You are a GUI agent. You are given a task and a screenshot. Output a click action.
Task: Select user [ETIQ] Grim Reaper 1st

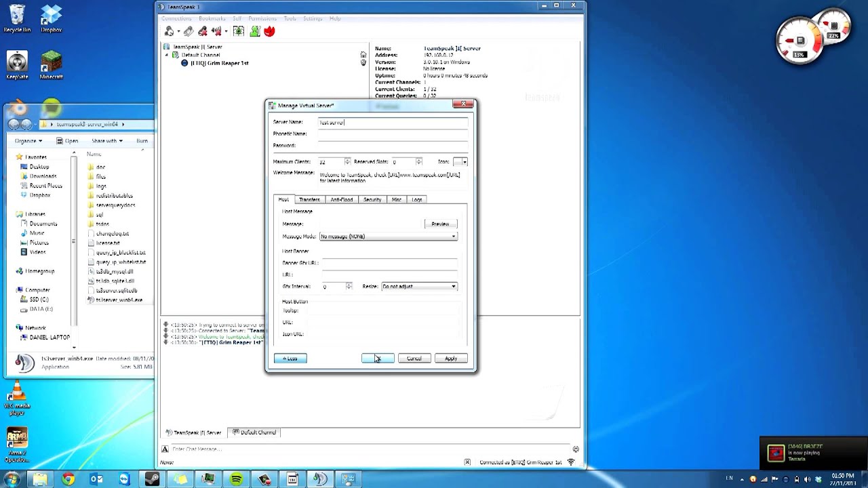pyautogui.click(x=219, y=63)
